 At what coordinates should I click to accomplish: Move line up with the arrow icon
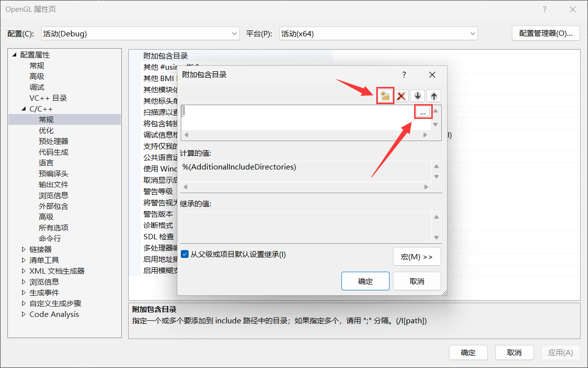pyautogui.click(x=433, y=96)
